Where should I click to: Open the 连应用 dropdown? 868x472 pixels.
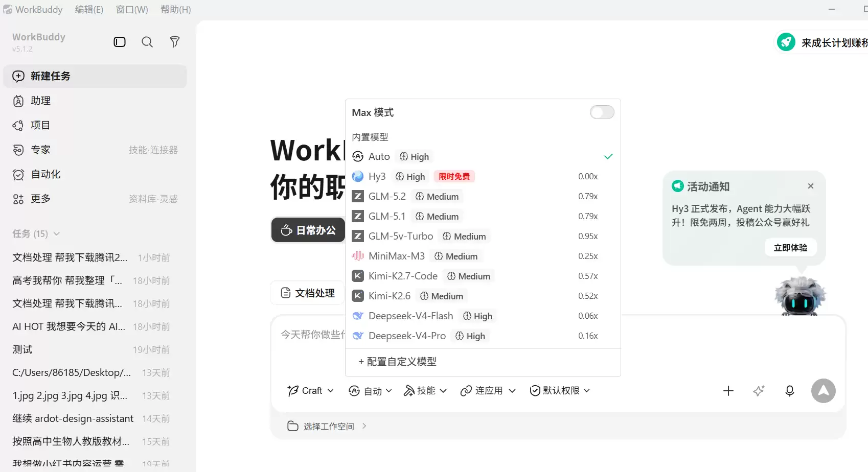pos(488,391)
